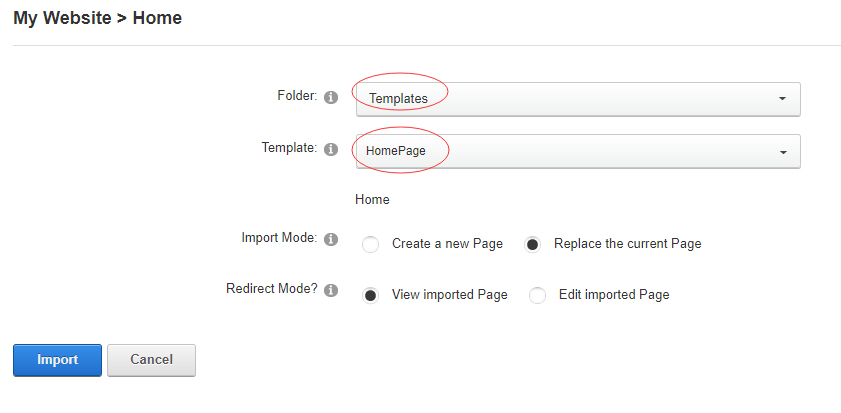The height and width of the screenshot is (413, 841).
Task: Open the Folder dropdown showing Templates
Action: pos(577,99)
